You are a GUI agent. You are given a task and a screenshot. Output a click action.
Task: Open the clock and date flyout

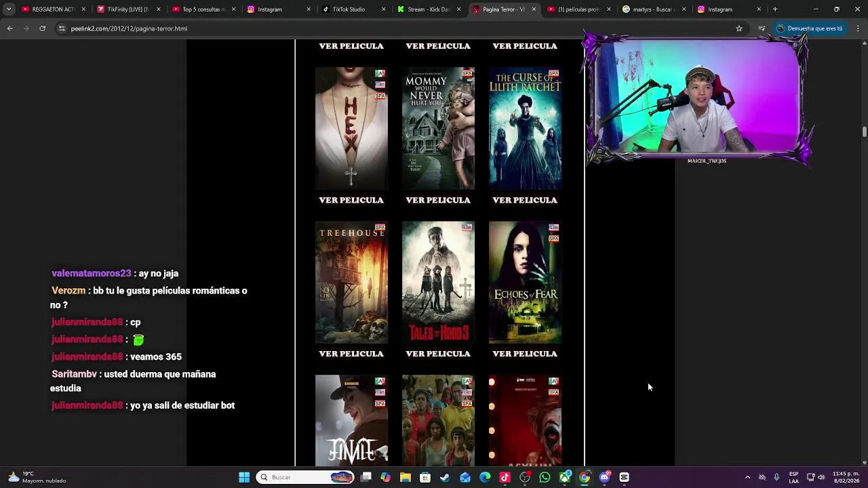click(x=846, y=477)
